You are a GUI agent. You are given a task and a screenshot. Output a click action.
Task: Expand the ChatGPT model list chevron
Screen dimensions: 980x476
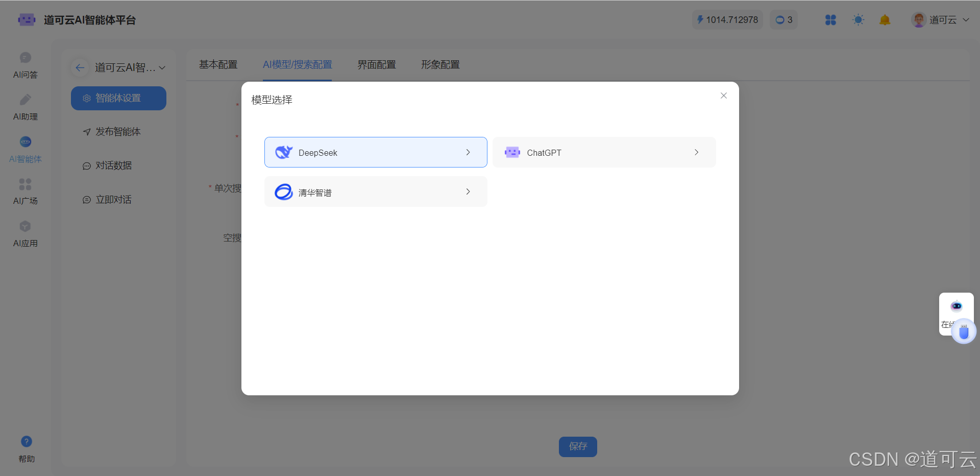pyautogui.click(x=696, y=152)
